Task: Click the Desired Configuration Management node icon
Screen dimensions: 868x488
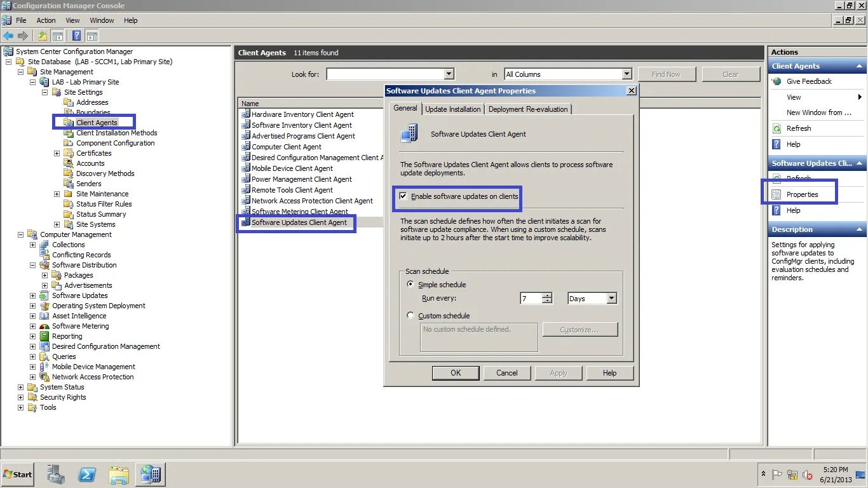Action: 44,346
